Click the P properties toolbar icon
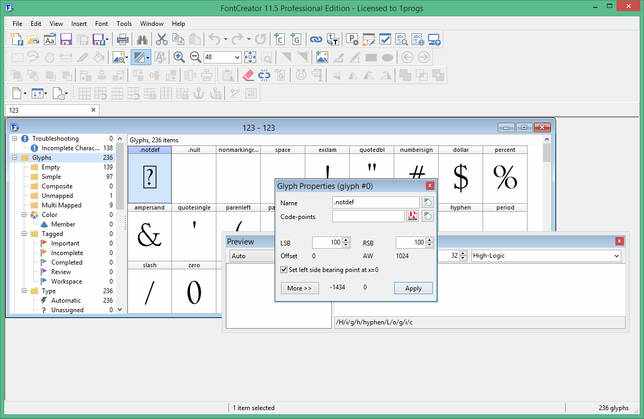This screenshot has width=644, height=419. coord(352,40)
